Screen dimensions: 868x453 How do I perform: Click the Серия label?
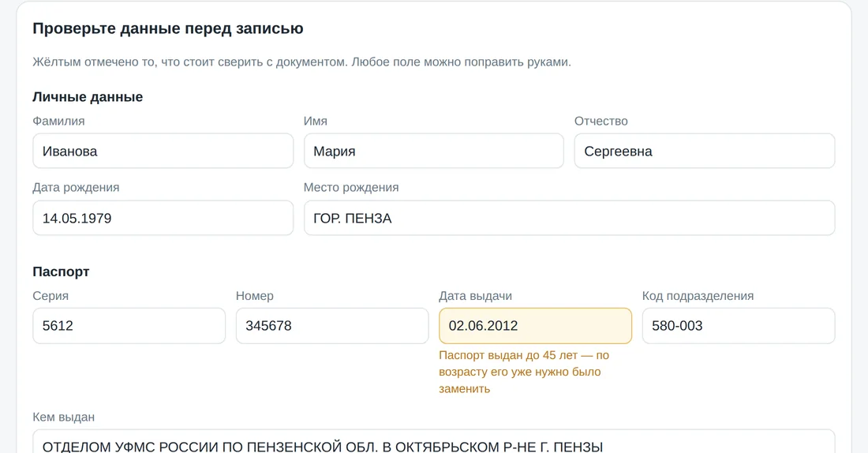pos(51,296)
